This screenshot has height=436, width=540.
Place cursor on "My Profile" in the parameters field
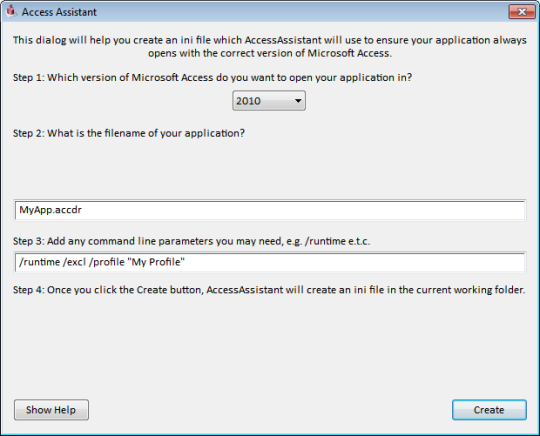pos(156,262)
